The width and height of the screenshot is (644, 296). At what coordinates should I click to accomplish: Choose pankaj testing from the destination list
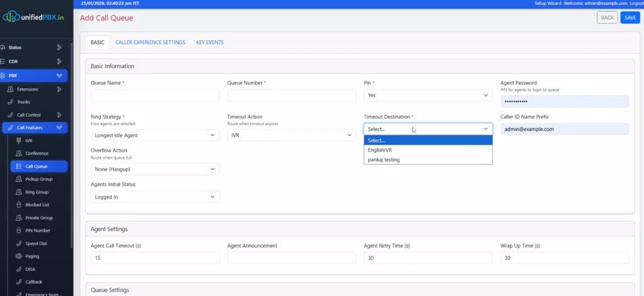point(428,159)
